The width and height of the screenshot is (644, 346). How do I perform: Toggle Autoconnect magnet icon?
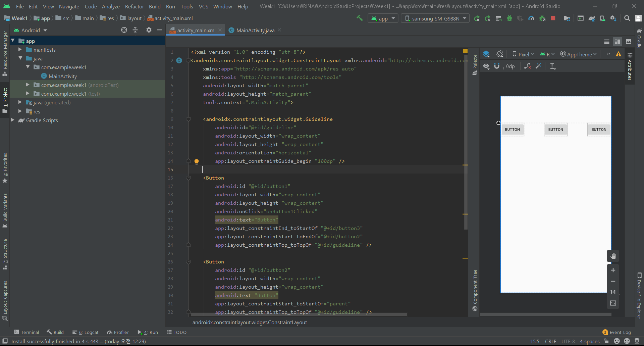[x=497, y=66]
